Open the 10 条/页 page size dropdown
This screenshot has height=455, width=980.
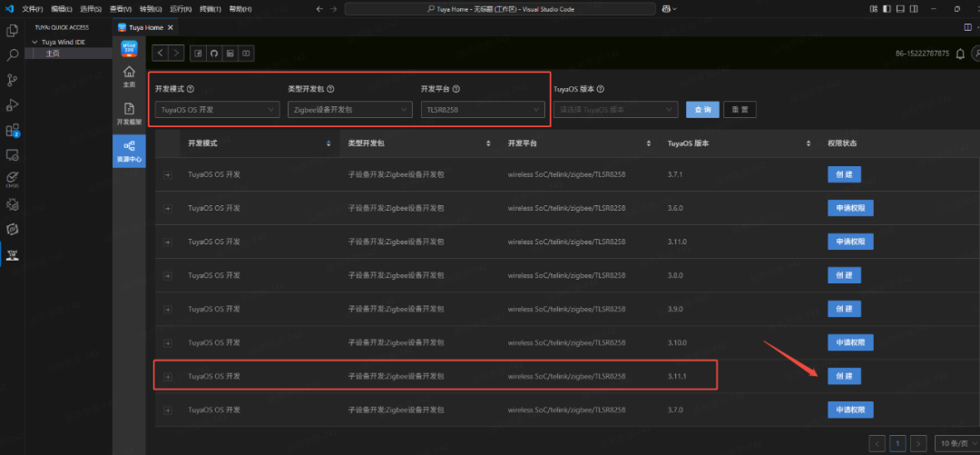[x=956, y=444]
